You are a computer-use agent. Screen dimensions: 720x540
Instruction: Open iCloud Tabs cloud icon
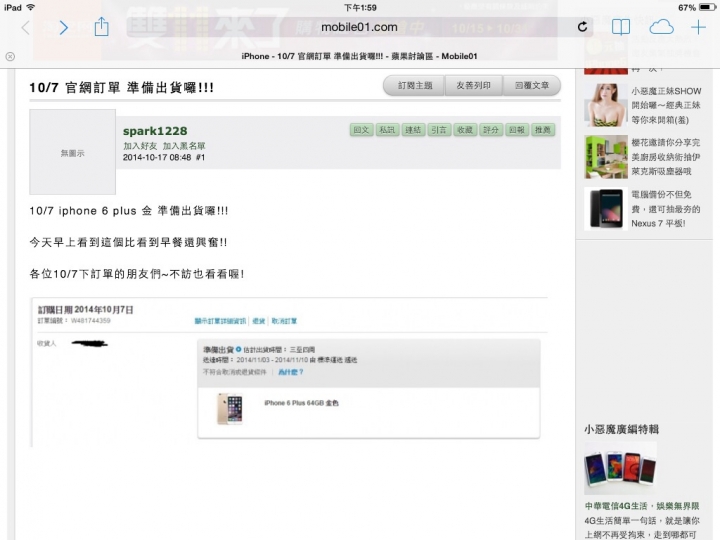tap(661, 27)
